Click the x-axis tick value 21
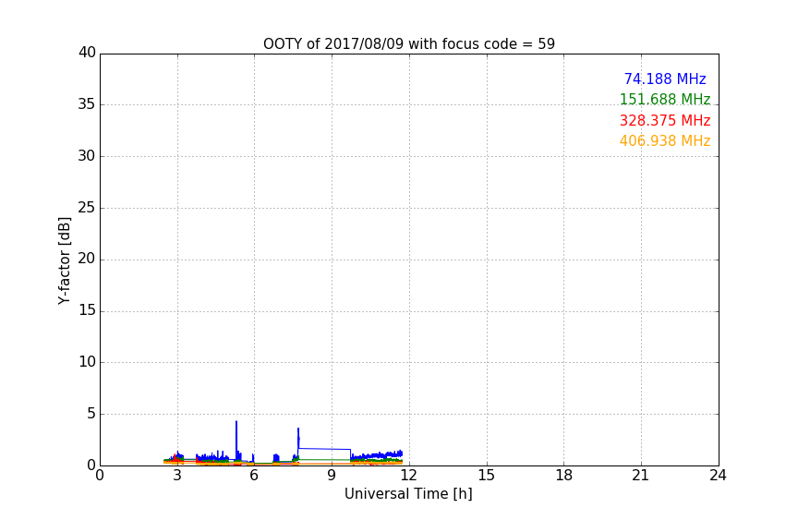The height and width of the screenshot is (532, 798). (x=641, y=476)
